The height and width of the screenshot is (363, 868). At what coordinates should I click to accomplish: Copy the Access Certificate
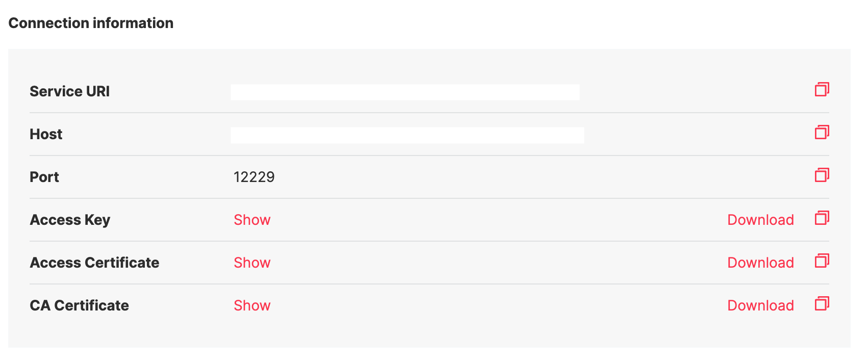click(822, 261)
